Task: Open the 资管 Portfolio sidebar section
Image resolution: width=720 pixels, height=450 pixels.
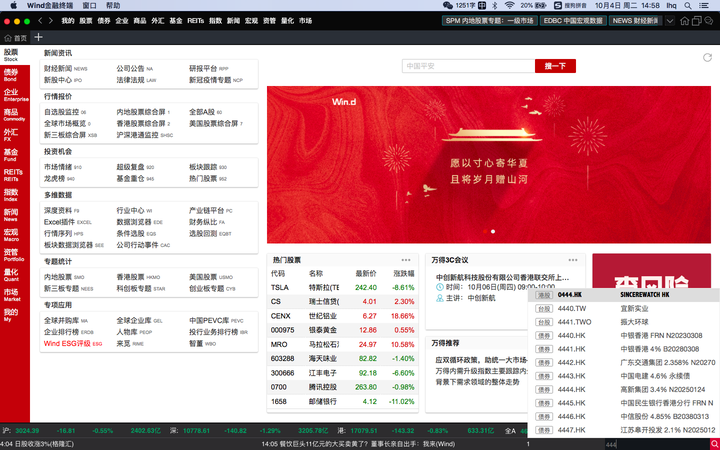Action: pyautogui.click(x=15, y=255)
